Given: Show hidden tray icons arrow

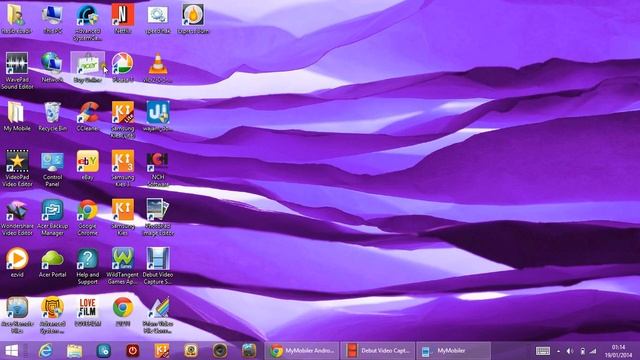Looking at the screenshot, I should click(x=558, y=351).
